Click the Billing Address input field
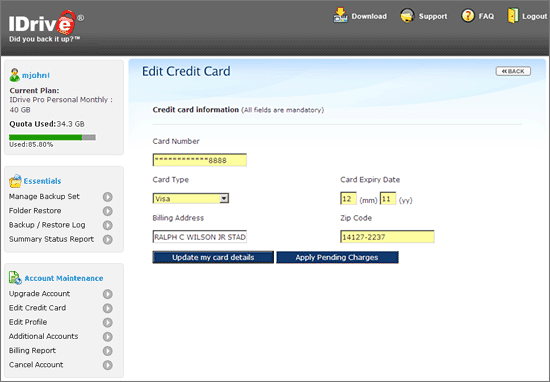Viewport: 550px width, 382px height. 200,237
